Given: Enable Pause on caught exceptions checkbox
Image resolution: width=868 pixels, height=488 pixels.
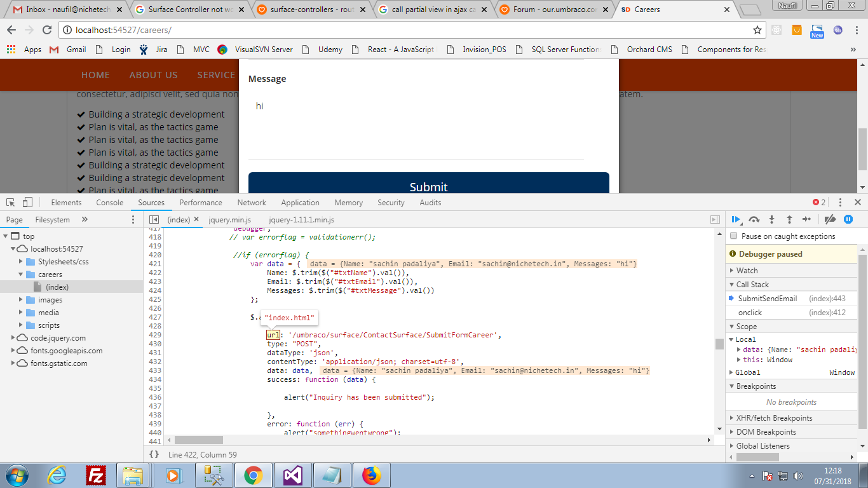Looking at the screenshot, I should [x=734, y=236].
